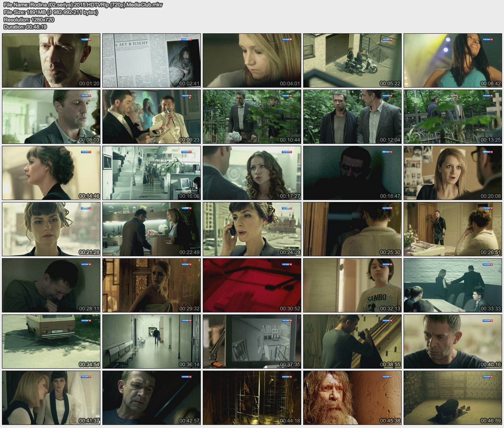Click the thumbnail timestamped 00:01:20
The height and width of the screenshot is (428, 504).
coord(51,60)
